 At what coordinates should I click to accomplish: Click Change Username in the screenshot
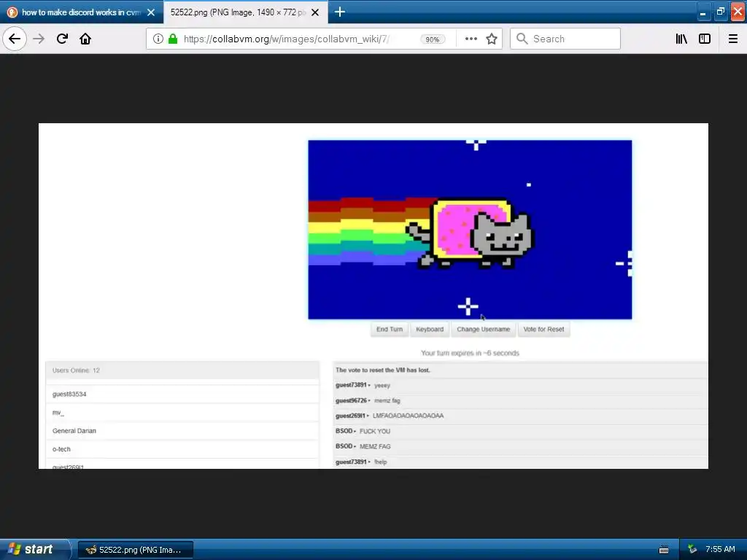pos(483,329)
